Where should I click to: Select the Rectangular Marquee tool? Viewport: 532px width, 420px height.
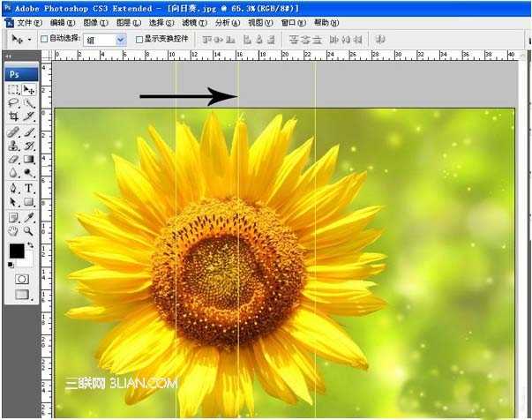tap(13, 90)
